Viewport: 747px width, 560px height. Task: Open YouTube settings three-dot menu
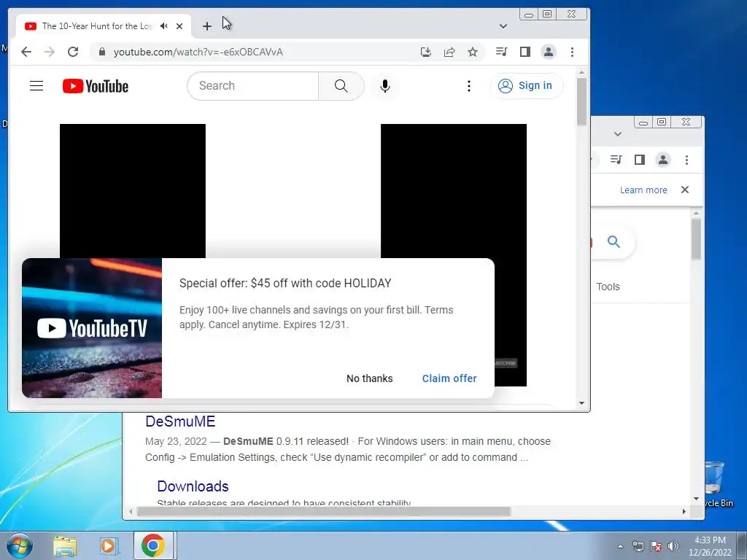[469, 86]
